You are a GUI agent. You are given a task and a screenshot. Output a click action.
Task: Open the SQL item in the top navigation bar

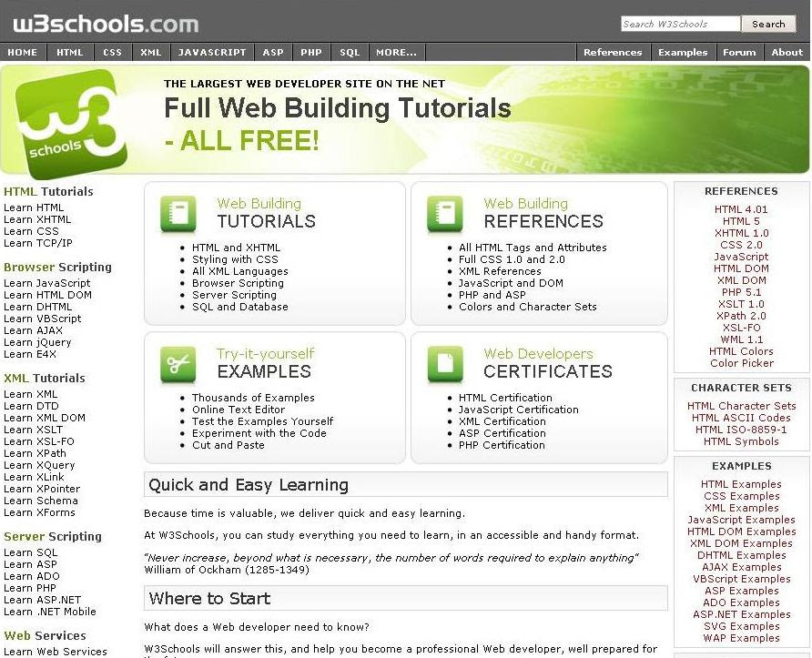pos(350,52)
